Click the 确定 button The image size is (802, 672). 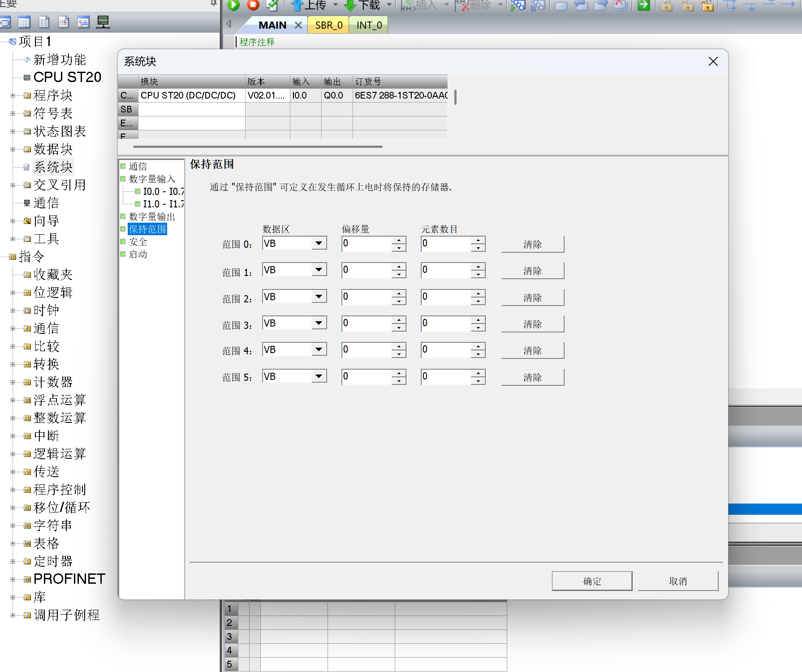[x=592, y=581]
